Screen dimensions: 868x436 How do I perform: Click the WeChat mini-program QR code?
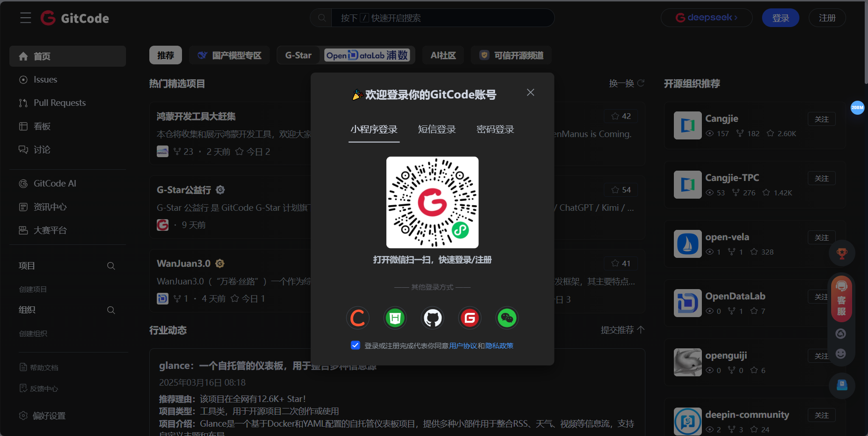pos(433,202)
